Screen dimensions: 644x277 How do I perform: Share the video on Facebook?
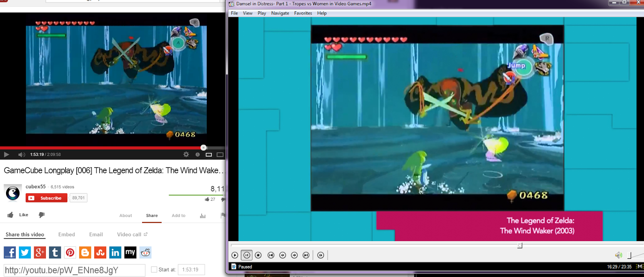pyautogui.click(x=10, y=252)
